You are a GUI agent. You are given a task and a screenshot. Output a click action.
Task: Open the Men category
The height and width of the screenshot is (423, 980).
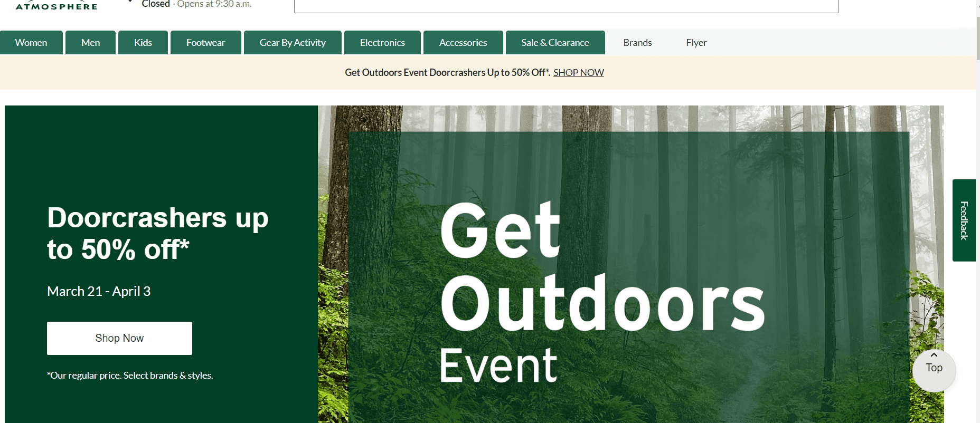click(90, 43)
